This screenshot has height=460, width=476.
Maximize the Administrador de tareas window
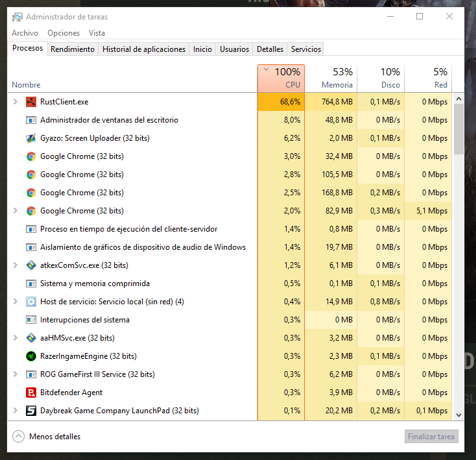[420, 16]
